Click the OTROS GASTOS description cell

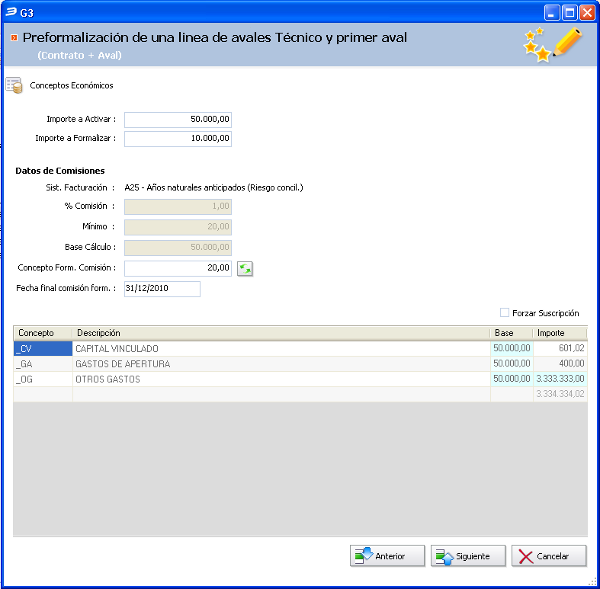tap(281, 379)
